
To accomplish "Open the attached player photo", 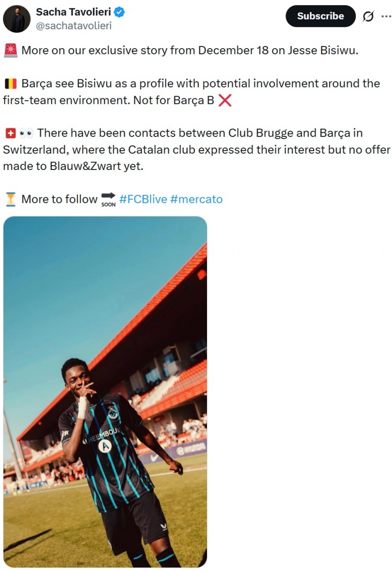I will [105, 392].
